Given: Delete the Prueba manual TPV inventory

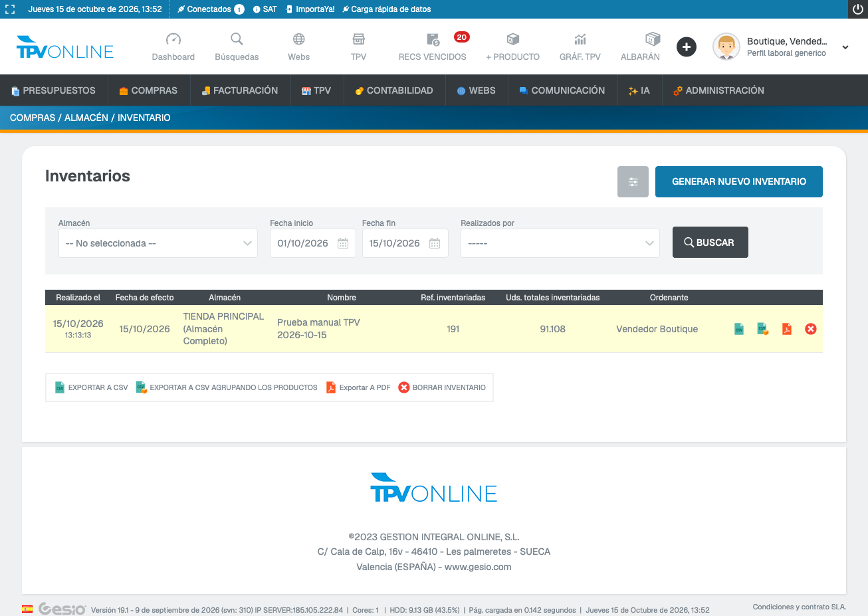Looking at the screenshot, I should [811, 329].
